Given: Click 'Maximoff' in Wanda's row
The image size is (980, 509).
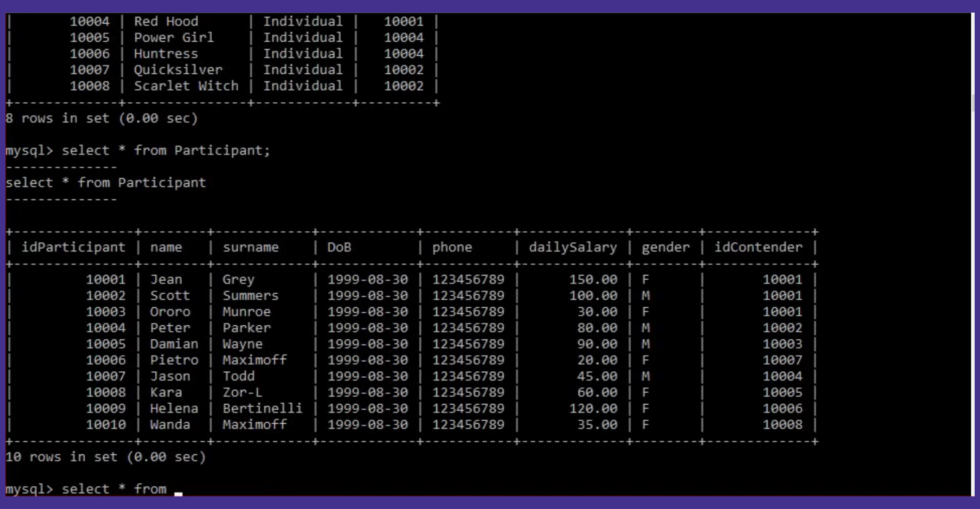Looking at the screenshot, I should point(254,424).
